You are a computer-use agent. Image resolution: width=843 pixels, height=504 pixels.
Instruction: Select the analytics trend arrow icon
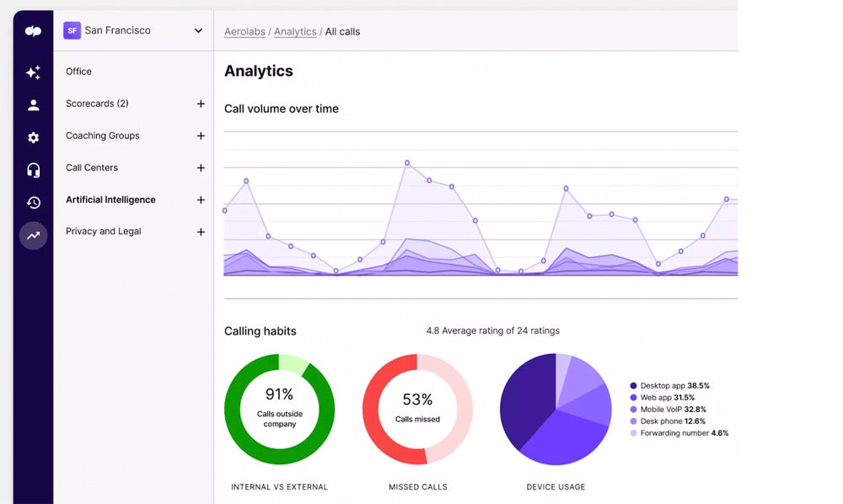click(x=33, y=236)
